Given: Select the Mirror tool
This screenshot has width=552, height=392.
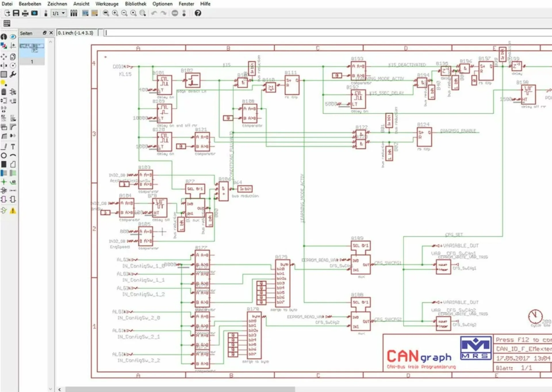Looking at the screenshot, I should point(4,66).
